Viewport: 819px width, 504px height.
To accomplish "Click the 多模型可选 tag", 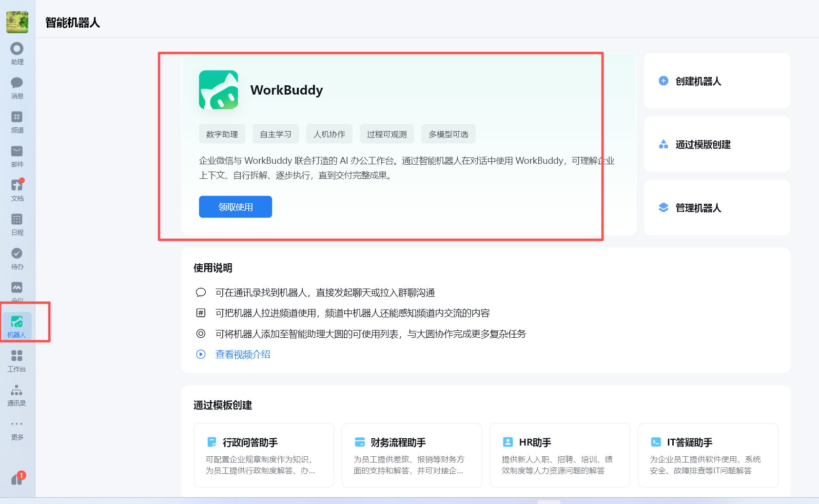I will [448, 134].
